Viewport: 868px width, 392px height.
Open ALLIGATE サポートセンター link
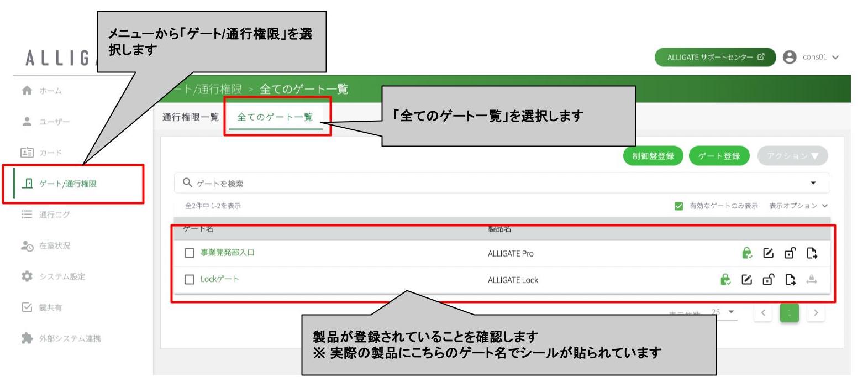[x=716, y=57]
